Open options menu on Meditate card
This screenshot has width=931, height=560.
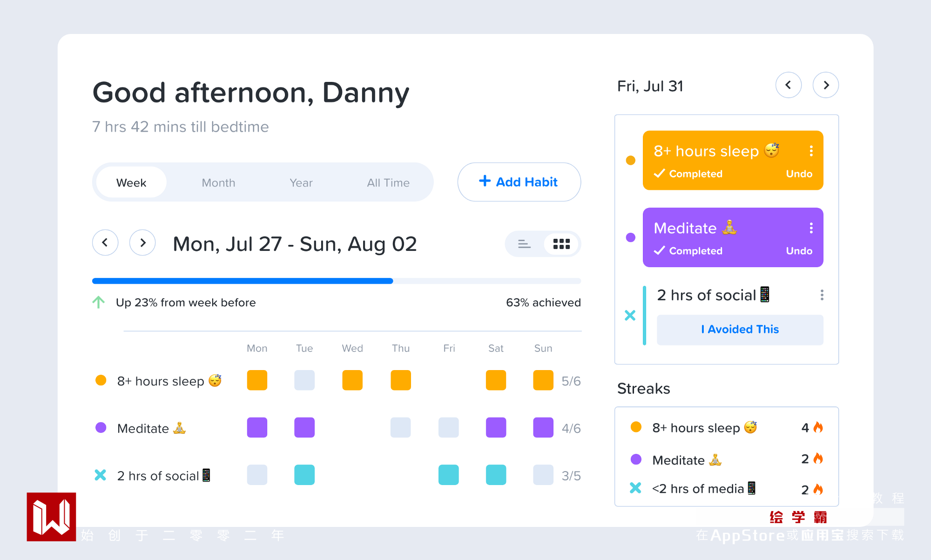coord(811,228)
